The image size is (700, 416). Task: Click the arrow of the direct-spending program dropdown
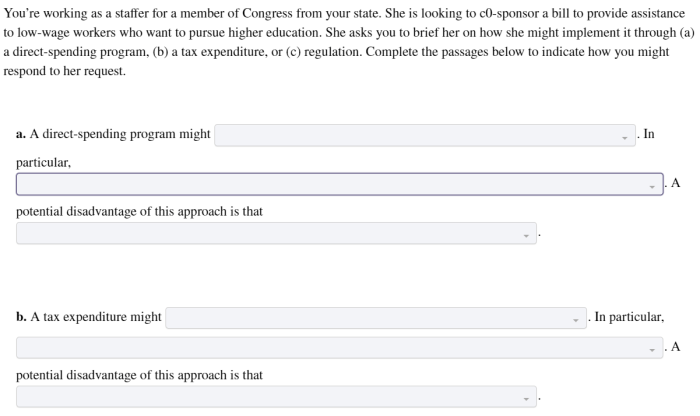pyautogui.click(x=626, y=136)
